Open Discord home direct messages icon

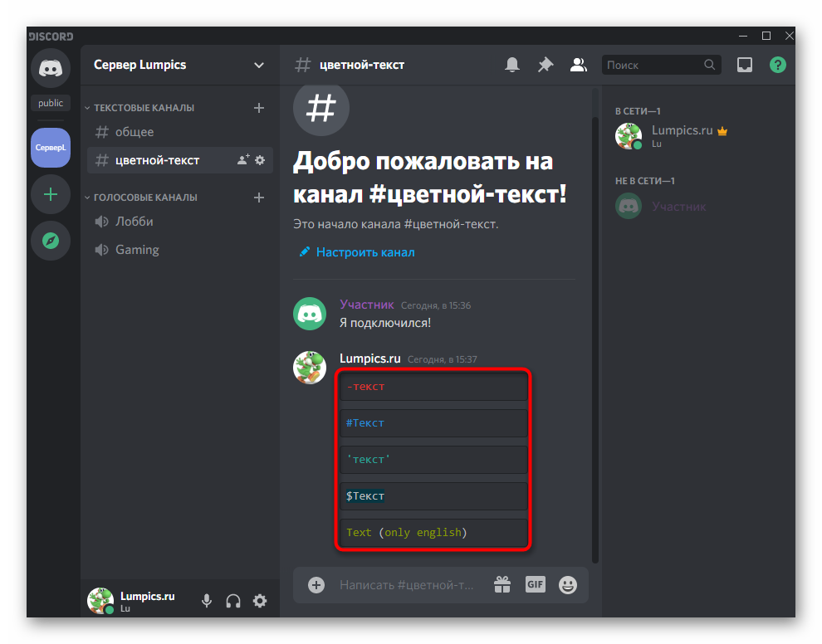pos(51,68)
